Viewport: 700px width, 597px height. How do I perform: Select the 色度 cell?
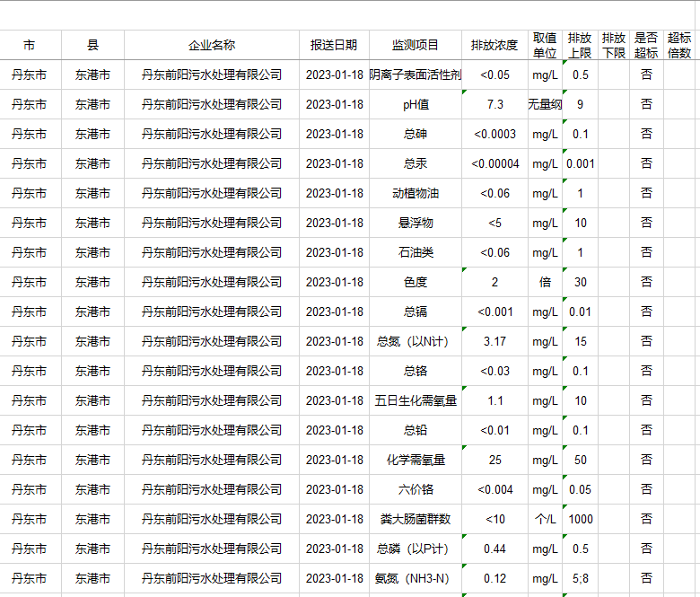[x=416, y=282]
